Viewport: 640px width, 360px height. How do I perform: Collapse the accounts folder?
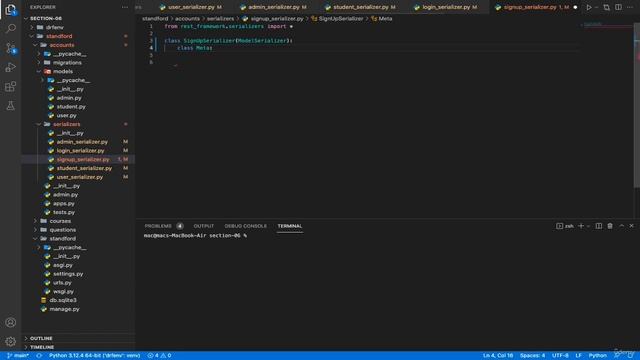coord(78,45)
